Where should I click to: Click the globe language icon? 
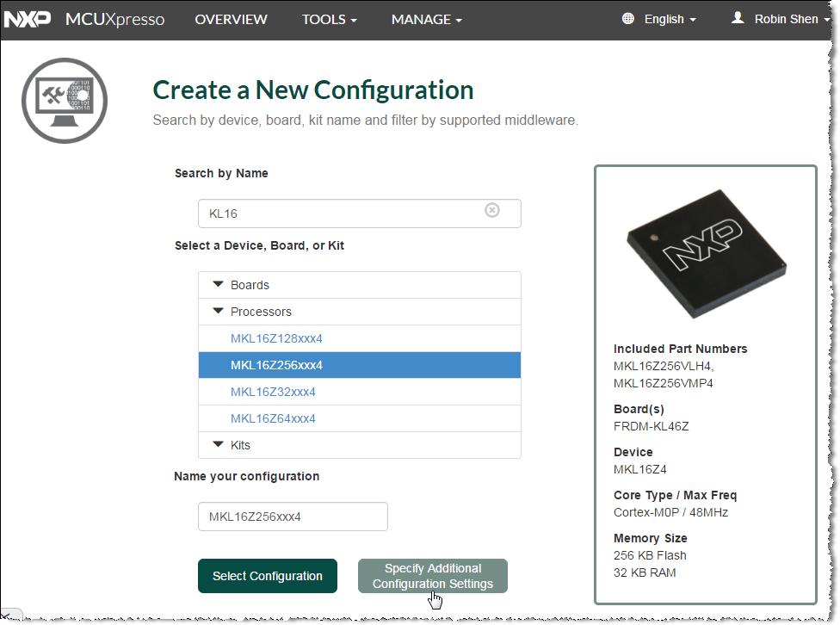click(x=627, y=19)
